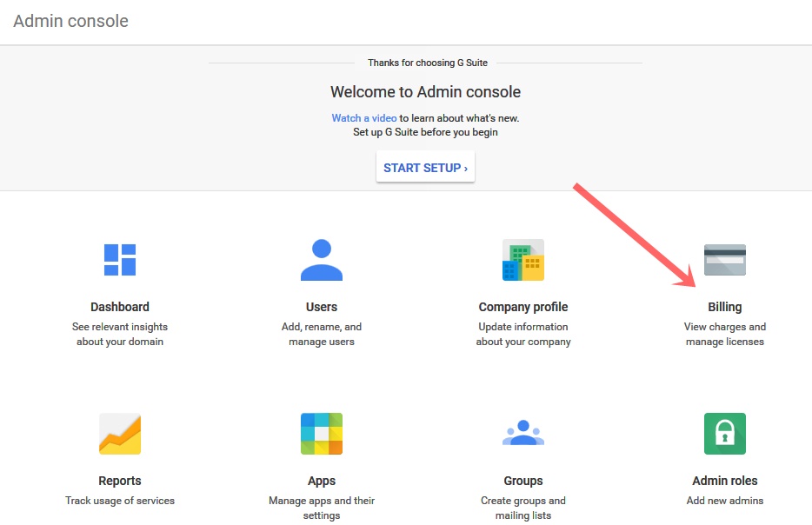Open the Admin roles lock icon
The image size is (812, 525).
724,434
